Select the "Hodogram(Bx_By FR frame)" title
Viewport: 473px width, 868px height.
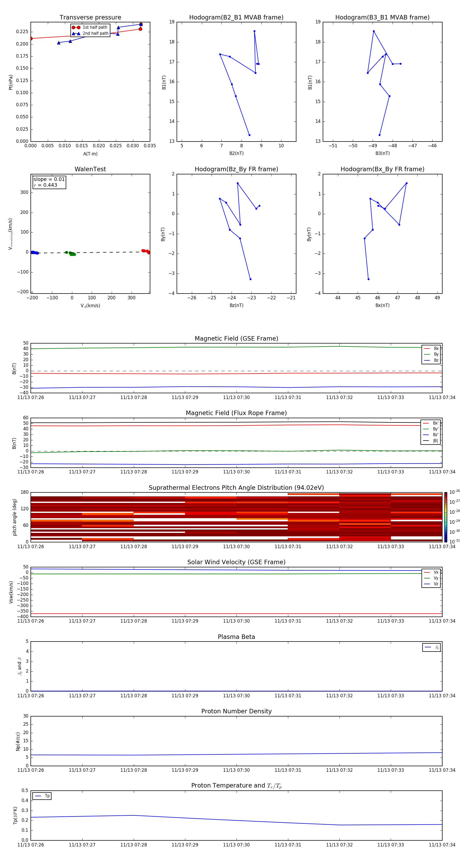click(382, 169)
